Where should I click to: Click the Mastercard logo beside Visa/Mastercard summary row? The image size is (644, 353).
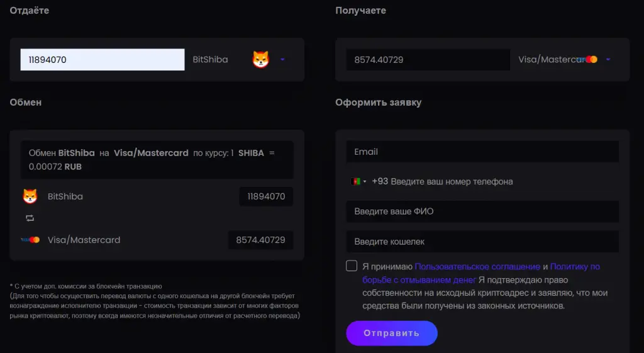[x=30, y=240]
